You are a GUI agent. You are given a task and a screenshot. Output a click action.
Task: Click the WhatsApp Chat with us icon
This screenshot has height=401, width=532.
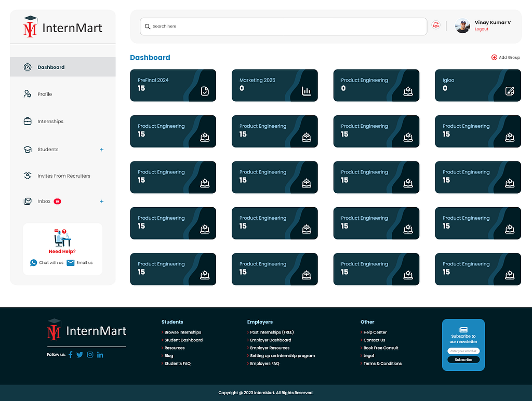pyautogui.click(x=34, y=263)
